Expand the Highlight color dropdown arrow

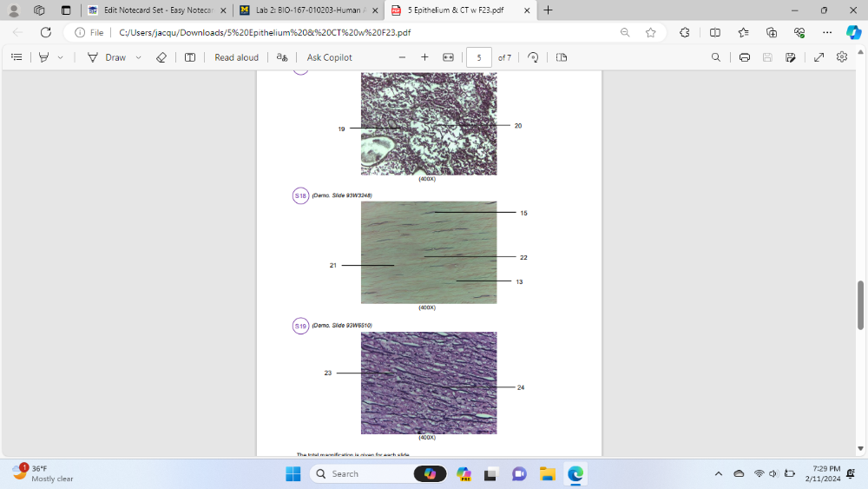60,57
